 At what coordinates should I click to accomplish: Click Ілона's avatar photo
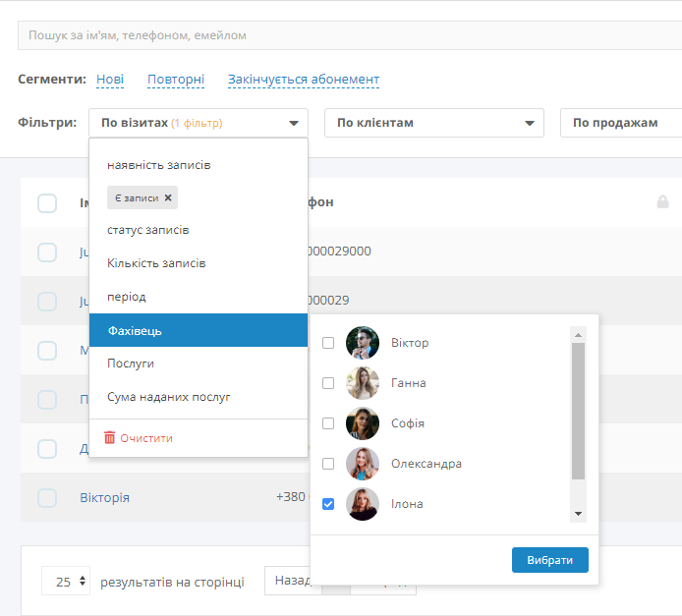363,504
